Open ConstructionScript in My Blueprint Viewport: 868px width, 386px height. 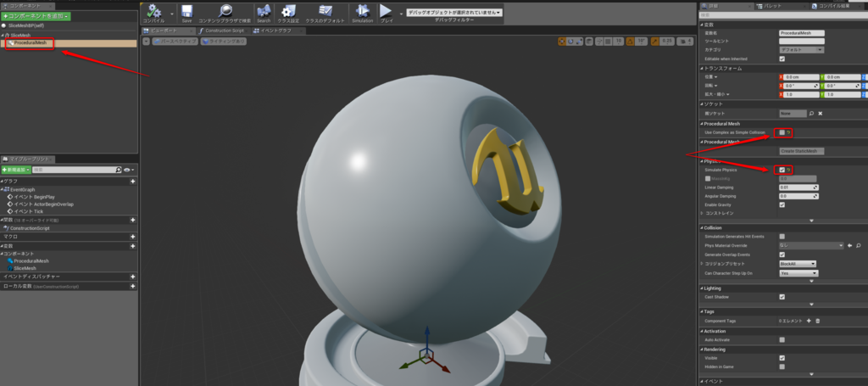tap(26, 227)
